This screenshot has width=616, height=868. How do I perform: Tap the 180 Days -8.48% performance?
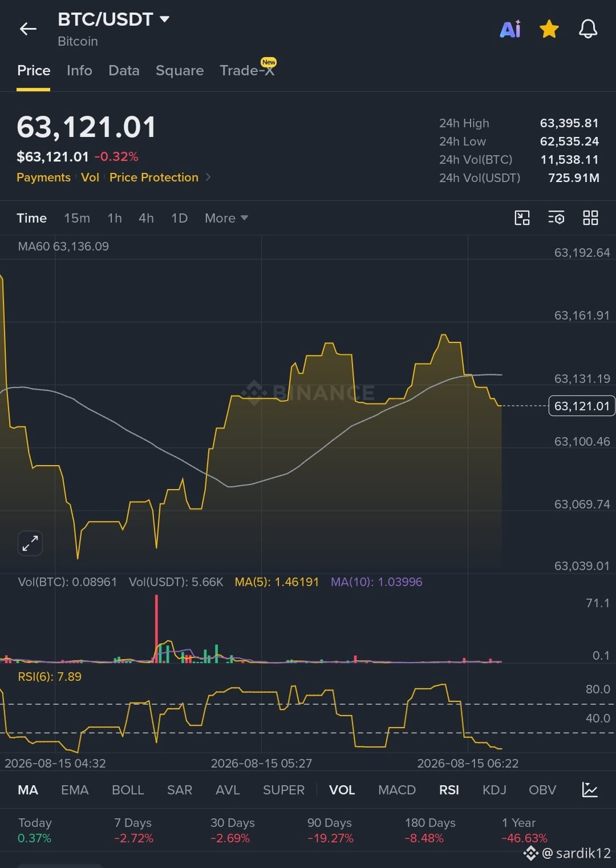pos(430,830)
